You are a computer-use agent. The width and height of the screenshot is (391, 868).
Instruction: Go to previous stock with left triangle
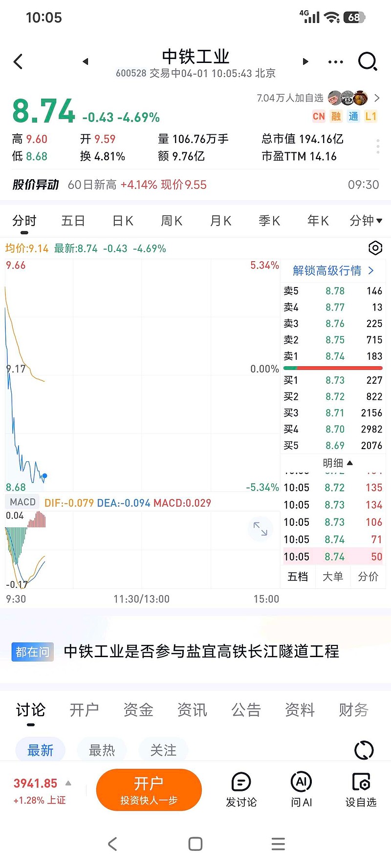(x=86, y=62)
